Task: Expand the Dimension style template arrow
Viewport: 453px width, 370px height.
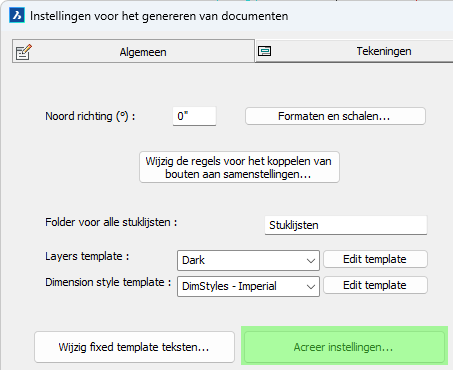Action: [311, 287]
